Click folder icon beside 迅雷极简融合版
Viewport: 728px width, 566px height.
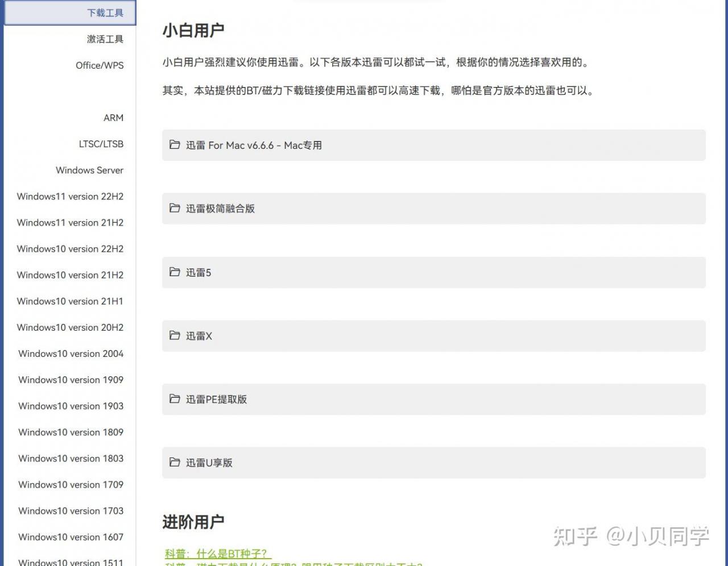pyautogui.click(x=175, y=208)
